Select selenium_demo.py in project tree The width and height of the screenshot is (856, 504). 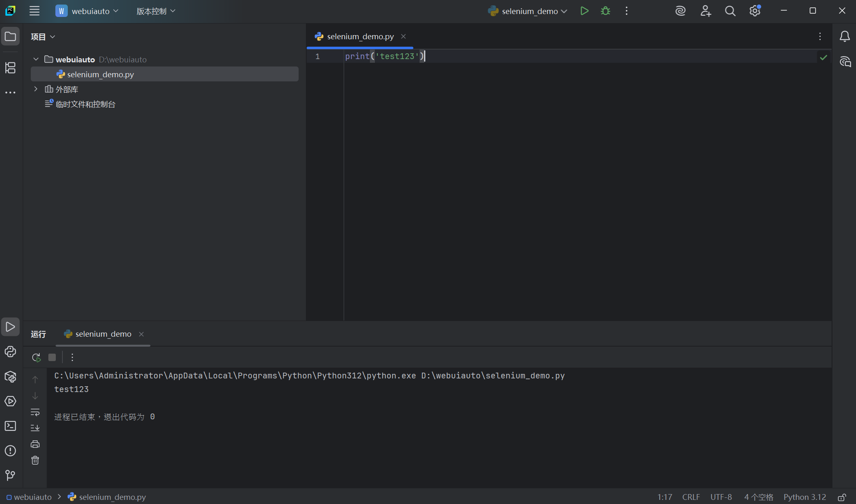point(165,74)
